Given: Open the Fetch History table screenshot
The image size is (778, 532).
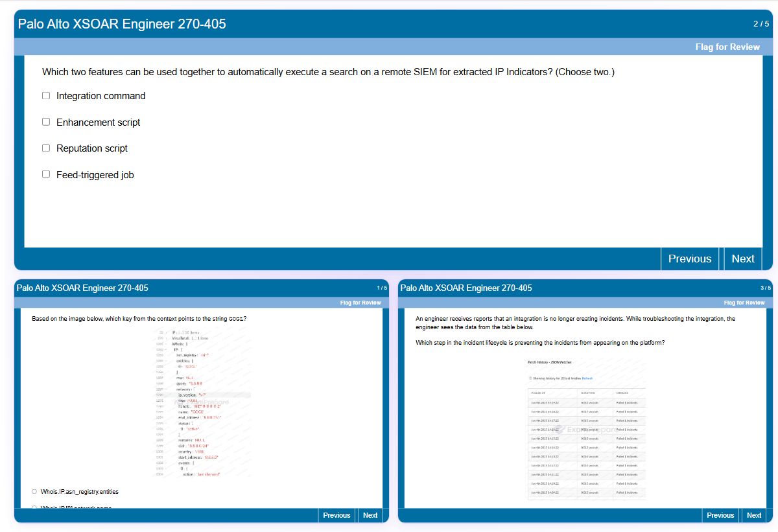Looking at the screenshot, I should pyautogui.click(x=586, y=428).
